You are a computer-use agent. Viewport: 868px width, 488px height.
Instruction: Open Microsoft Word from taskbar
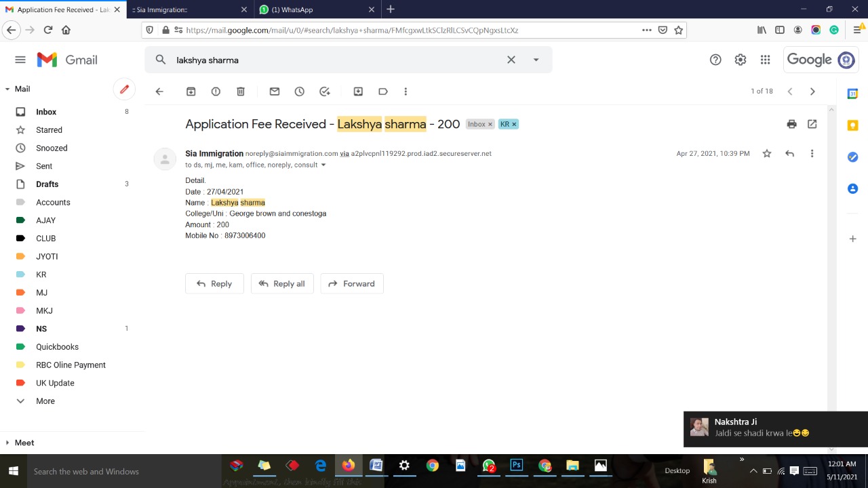coord(376,466)
